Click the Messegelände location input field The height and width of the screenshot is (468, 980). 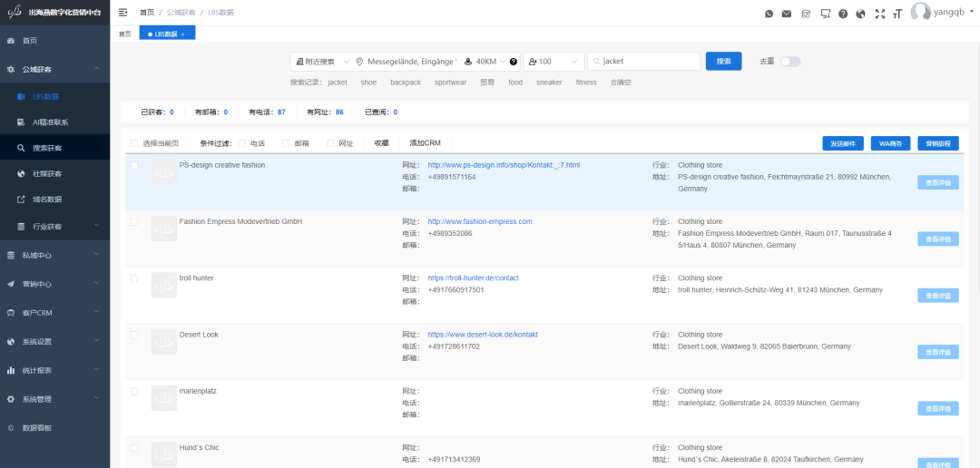coord(413,62)
